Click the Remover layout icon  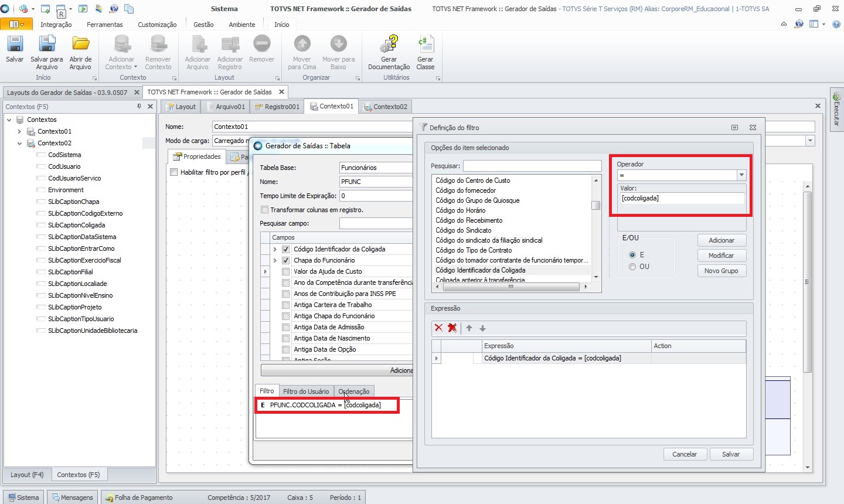(261, 45)
